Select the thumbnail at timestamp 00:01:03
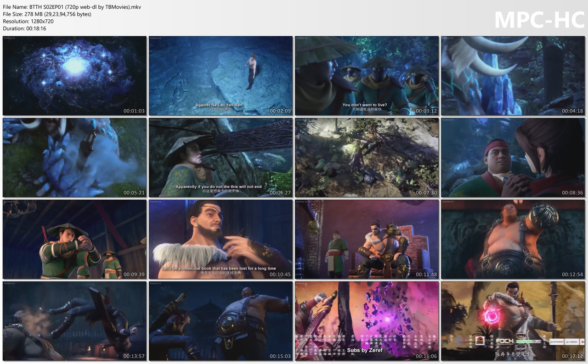 (x=74, y=76)
